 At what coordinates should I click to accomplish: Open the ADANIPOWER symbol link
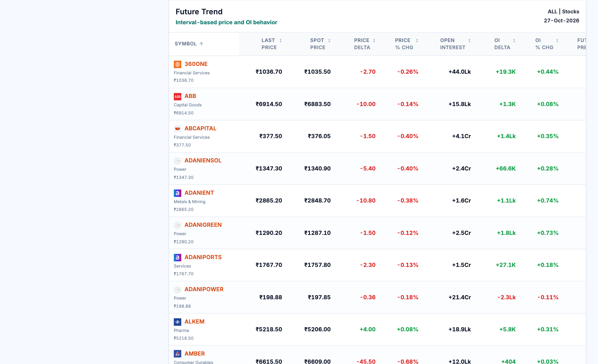[x=204, y=289]
